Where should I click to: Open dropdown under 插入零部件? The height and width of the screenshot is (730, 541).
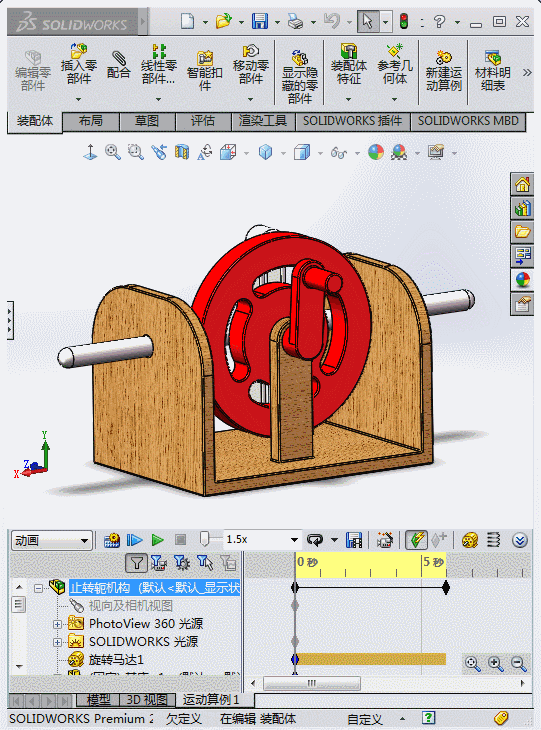[x=78, y=99]
